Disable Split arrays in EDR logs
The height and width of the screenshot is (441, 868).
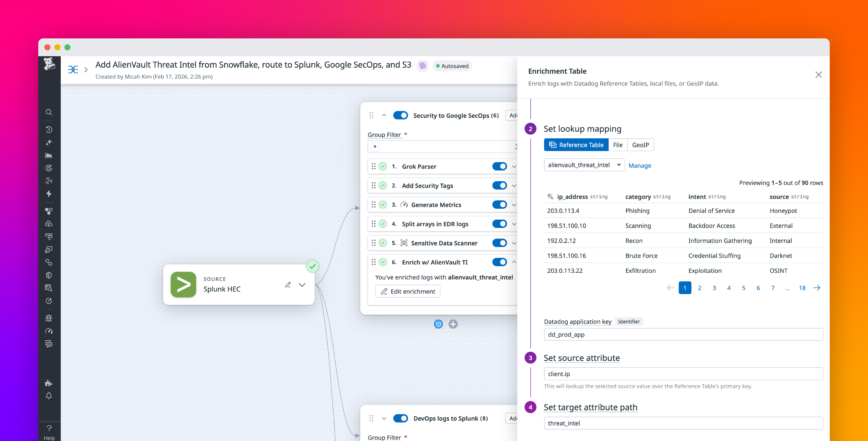(499, 224)
